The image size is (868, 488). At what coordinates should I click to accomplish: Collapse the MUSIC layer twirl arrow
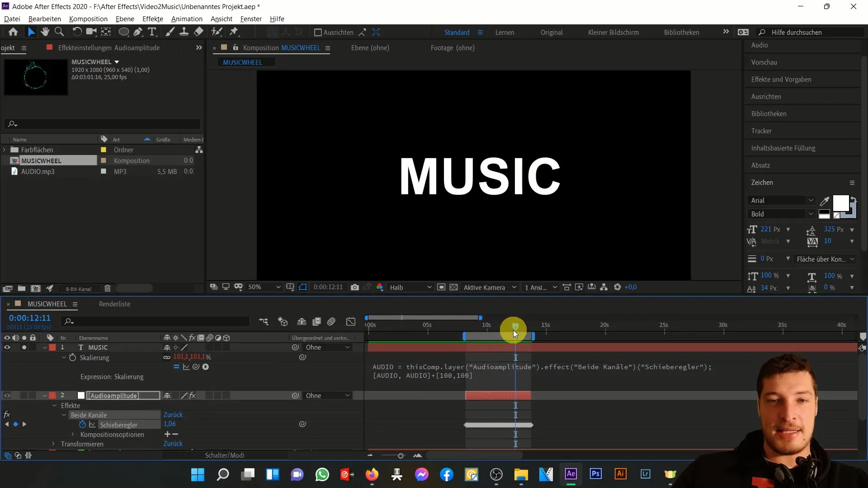point(44,347)
